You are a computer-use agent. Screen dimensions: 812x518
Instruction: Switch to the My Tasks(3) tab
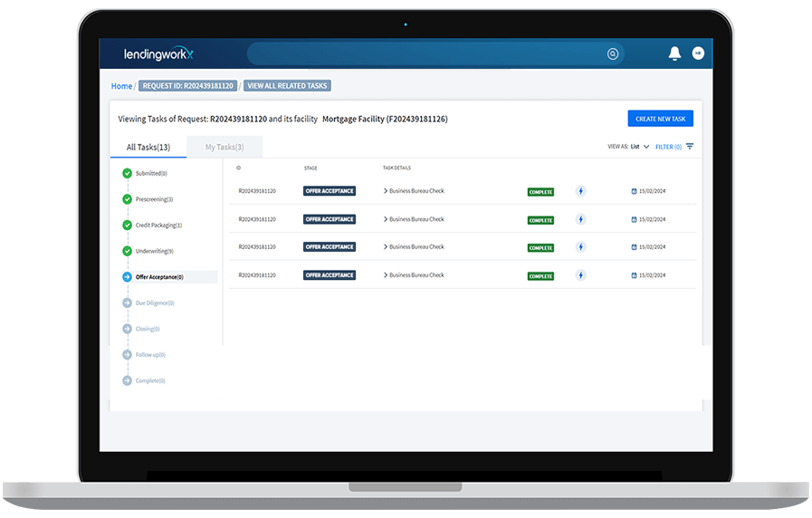[224, 147]
